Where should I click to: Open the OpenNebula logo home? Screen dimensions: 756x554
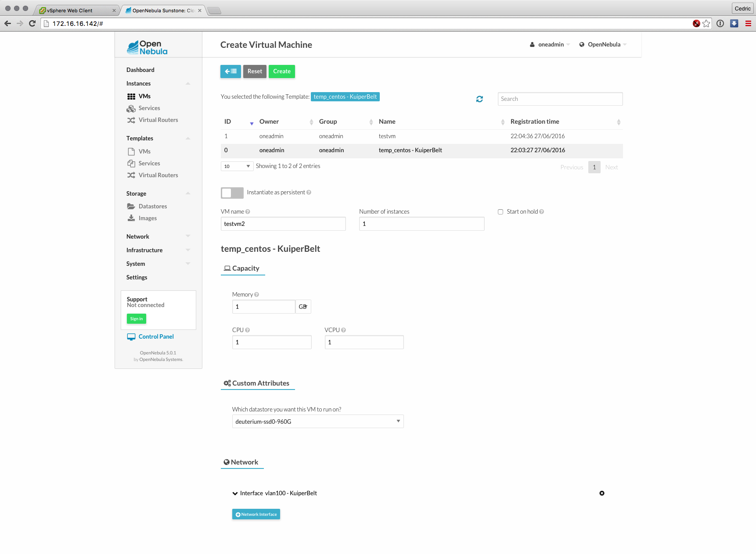coord(148,47)
